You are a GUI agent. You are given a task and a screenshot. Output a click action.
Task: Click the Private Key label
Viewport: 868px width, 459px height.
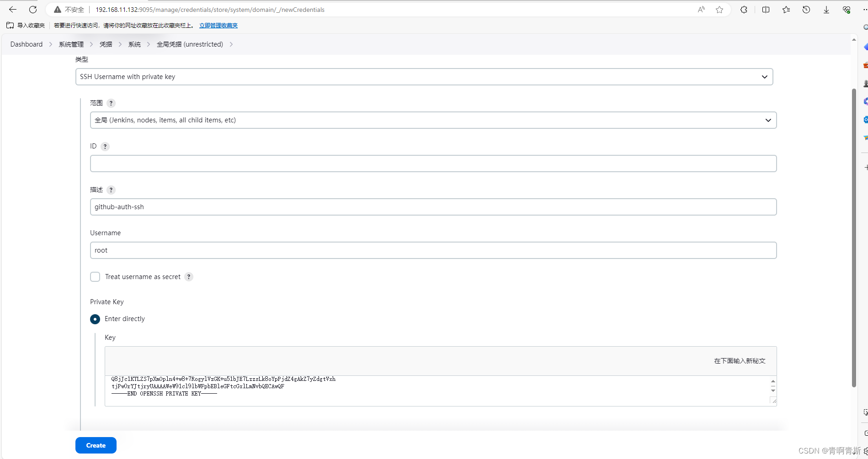tap(107, 302)
